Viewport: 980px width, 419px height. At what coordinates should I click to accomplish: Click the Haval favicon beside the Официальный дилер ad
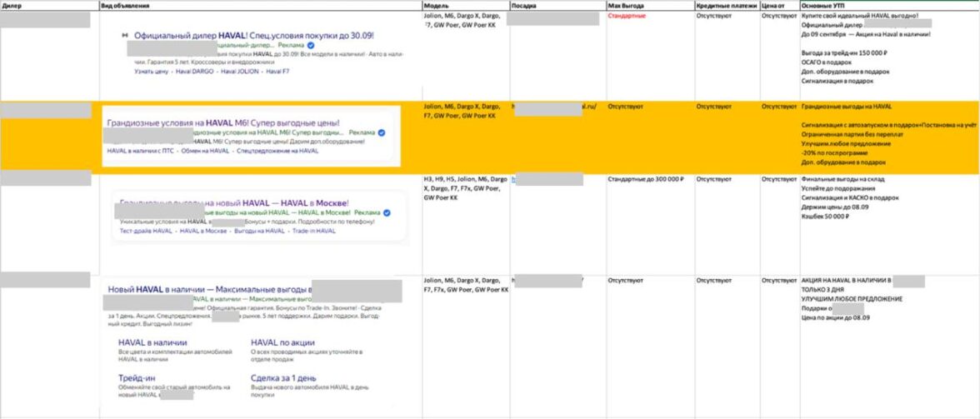point(124,36)
